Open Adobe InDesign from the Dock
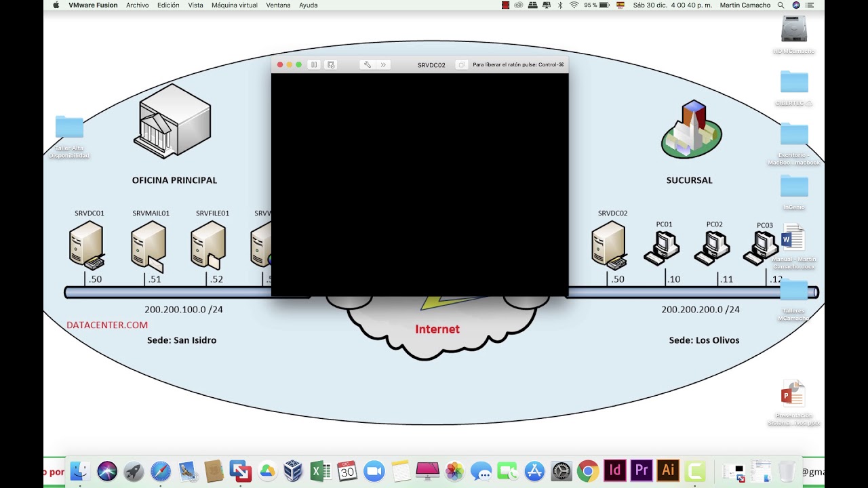Image resolution: width=868 pixels, height=488 pixels. 615,470
